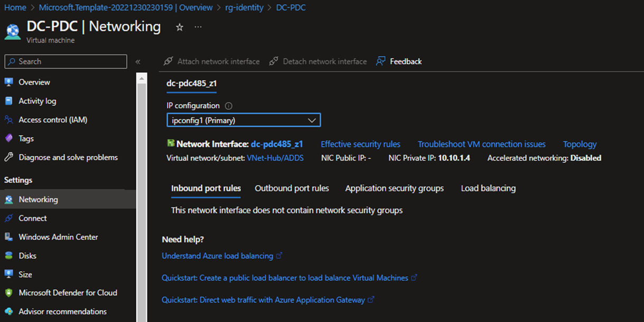
Task: Click the 'does not contain network security groups' message
Action: 287,210
